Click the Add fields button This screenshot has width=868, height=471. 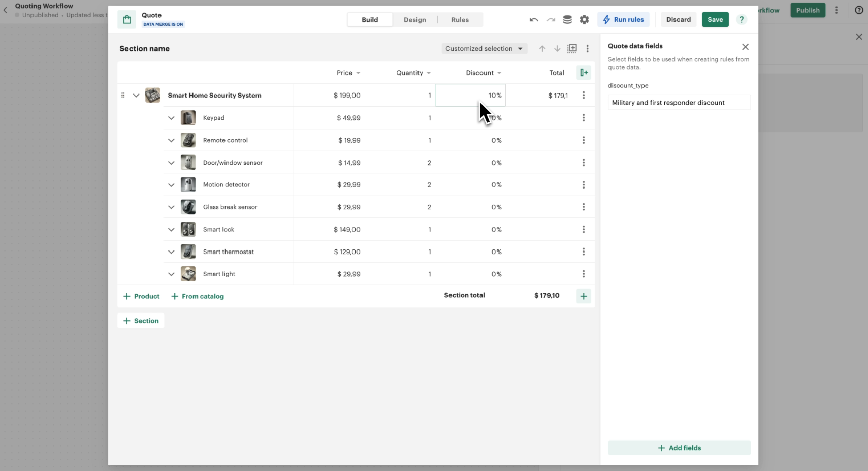[x=679, y=448]
